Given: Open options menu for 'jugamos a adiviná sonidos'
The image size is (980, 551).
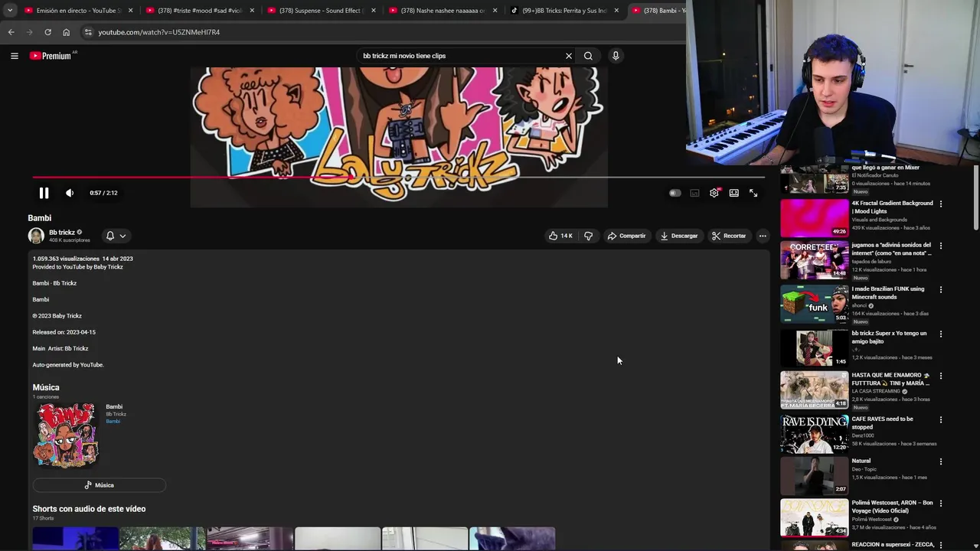Looking at the screenshot, I should pos(941,246).
